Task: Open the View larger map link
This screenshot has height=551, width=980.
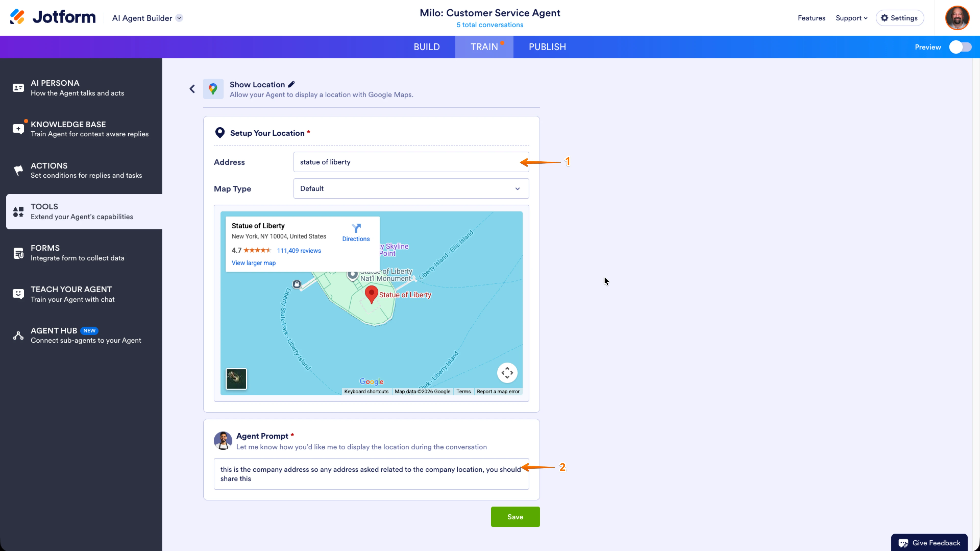Action: click(253, 263)
